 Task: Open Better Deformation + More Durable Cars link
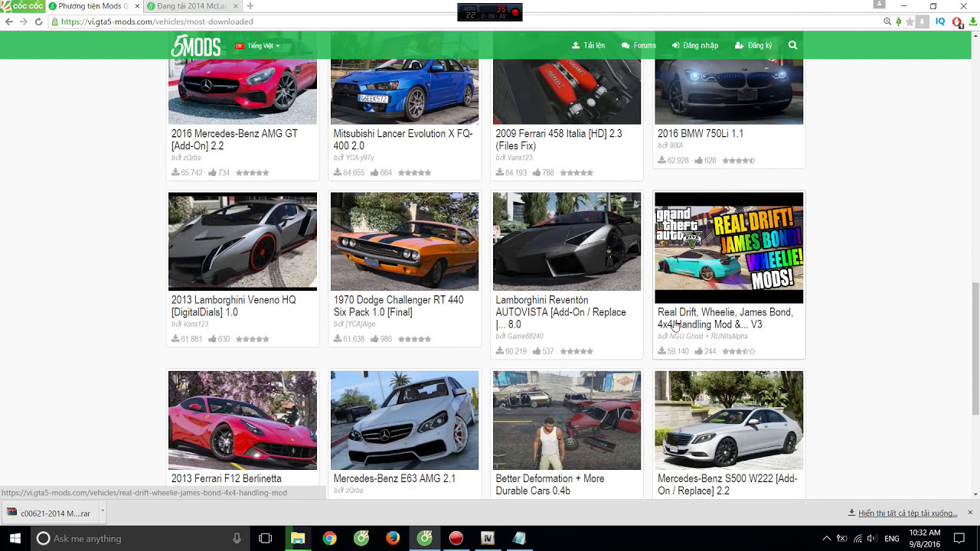click(x=550, y=484)
